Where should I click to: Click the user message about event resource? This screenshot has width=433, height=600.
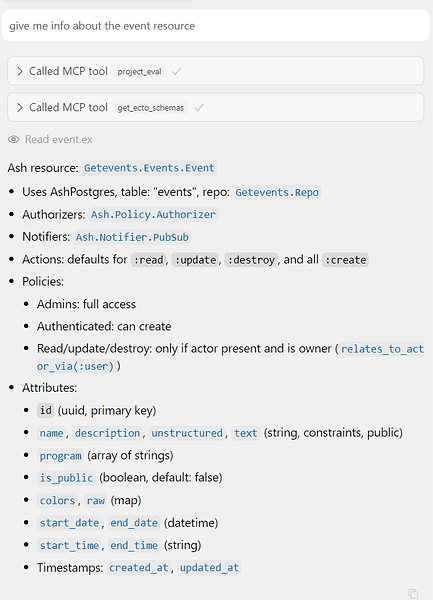click(216, 26)
